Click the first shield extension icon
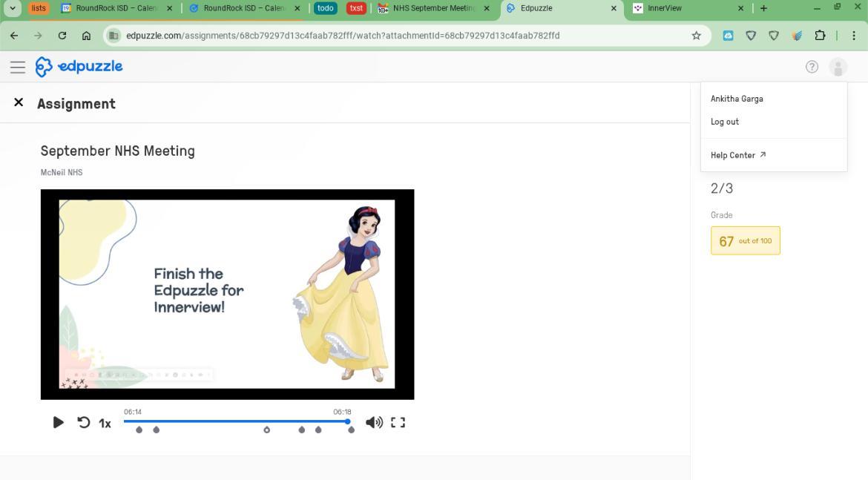Viewport: 868px width, 480px height. click(751, 36)
